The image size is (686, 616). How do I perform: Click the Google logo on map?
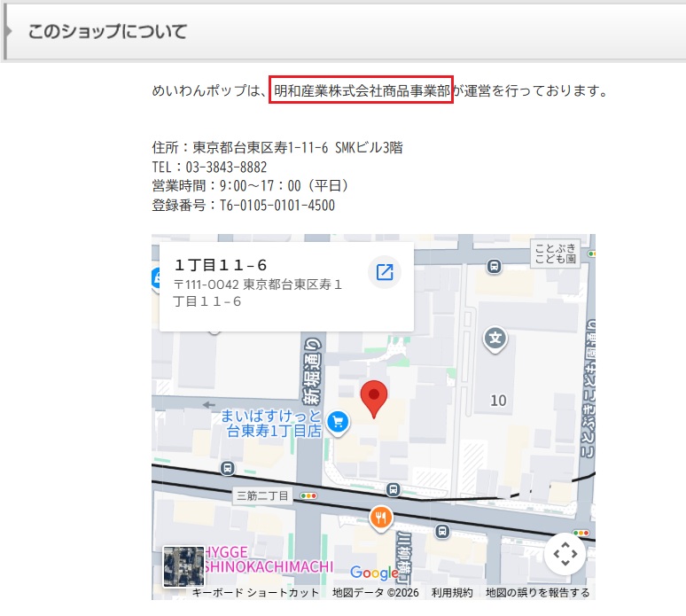pos(374,573)
